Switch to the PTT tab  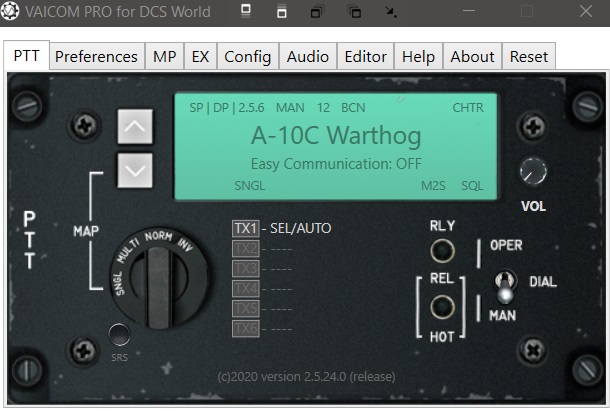(x=26, y=56)
